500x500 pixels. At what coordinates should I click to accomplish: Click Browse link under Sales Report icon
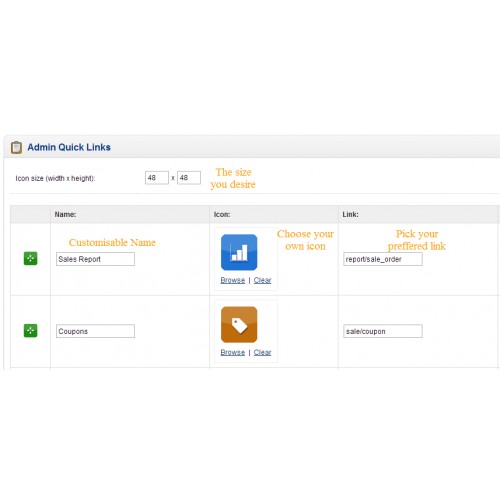tap(233, 280)
